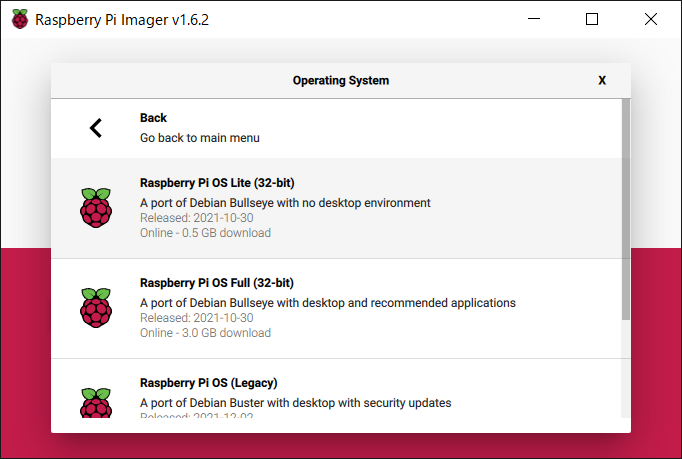Click the OS list vertical scrollbar thumb

pos(626,209)
